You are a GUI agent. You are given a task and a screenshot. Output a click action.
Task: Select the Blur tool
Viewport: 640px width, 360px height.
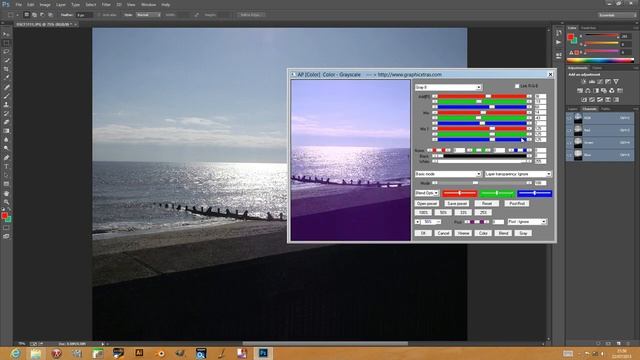point(6,140)
